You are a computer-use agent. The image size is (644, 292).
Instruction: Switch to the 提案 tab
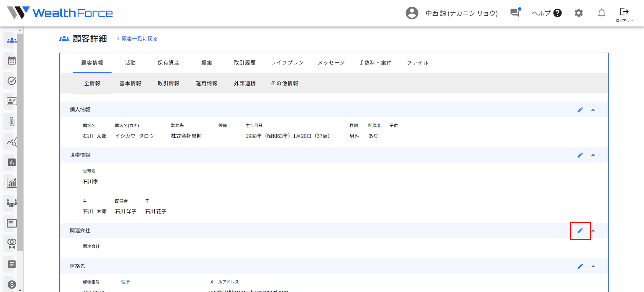click(x=207, y=63)
